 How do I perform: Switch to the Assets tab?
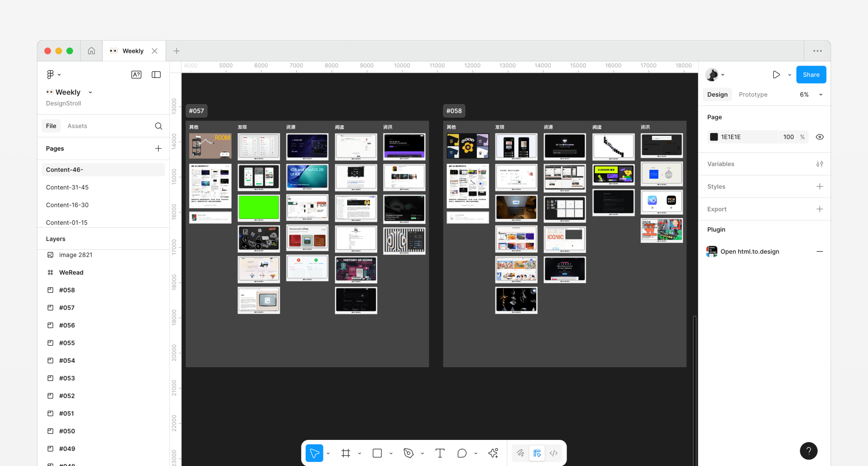pyautogui.click(x=77, y=126)
